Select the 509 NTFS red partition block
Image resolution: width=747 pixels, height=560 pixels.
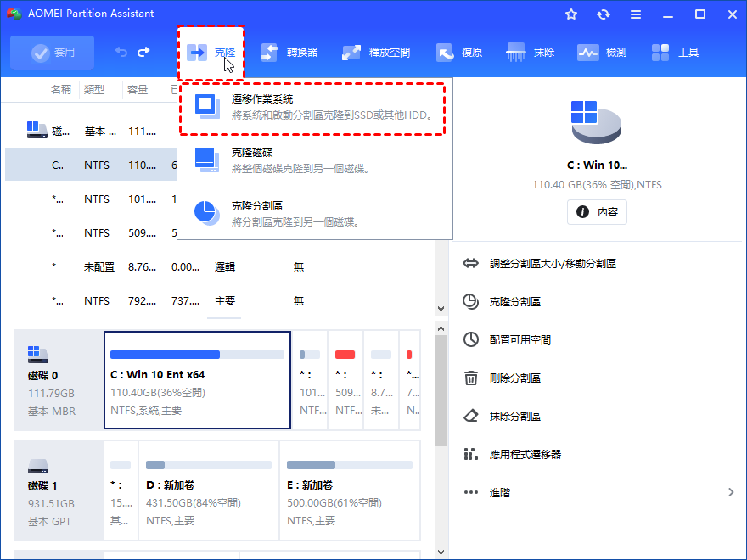(345, 380)
